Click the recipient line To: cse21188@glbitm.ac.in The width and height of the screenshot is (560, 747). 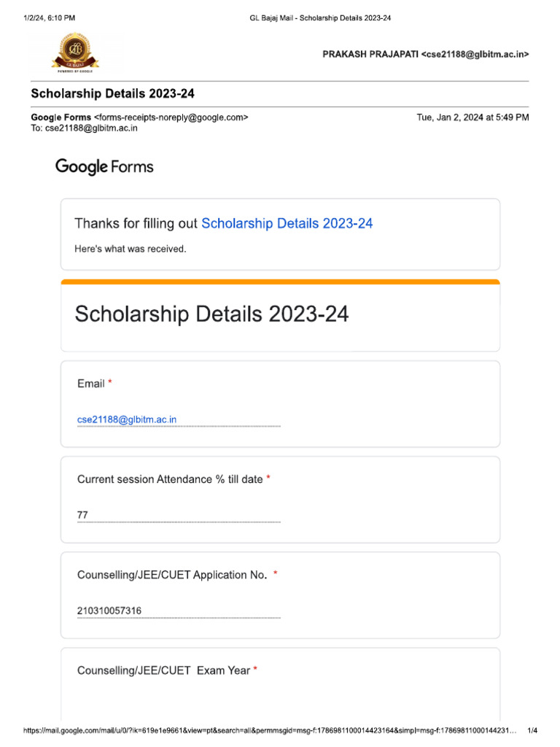coord(84,128)
